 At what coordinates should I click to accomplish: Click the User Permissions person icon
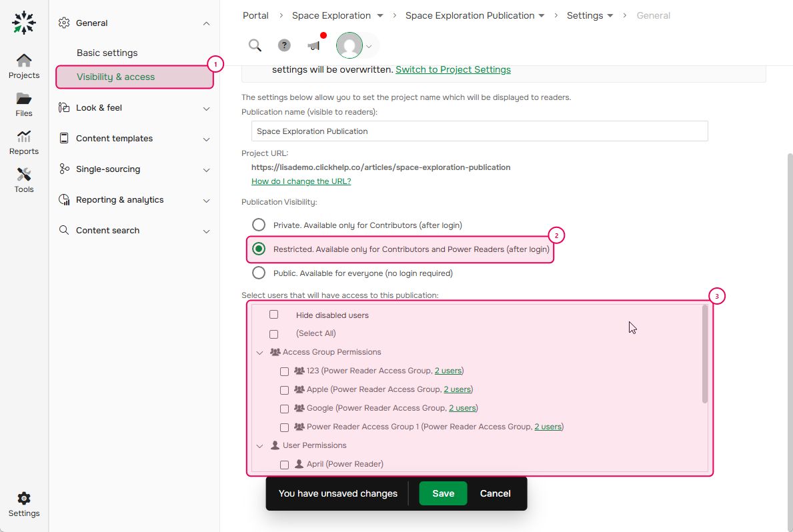275,445
